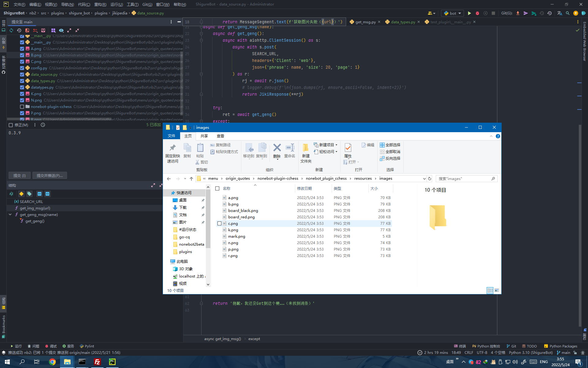Open the bot run configuration dropdown

(453, 13)
